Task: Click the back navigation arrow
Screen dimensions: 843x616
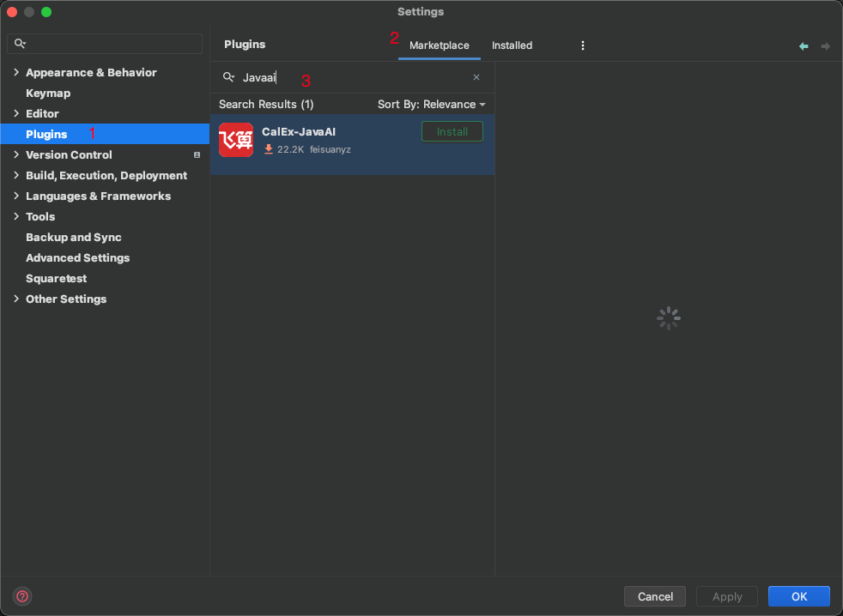Action: (804, 46)
